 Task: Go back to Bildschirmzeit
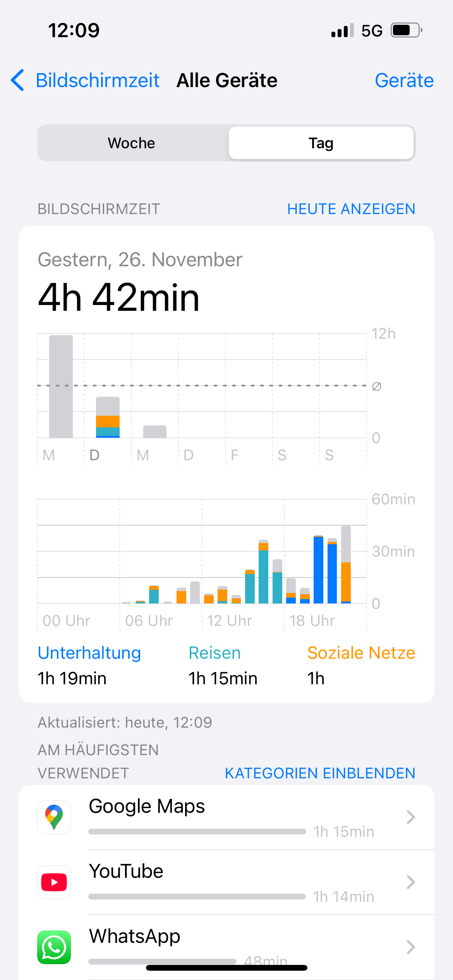[x=98, y=81]
